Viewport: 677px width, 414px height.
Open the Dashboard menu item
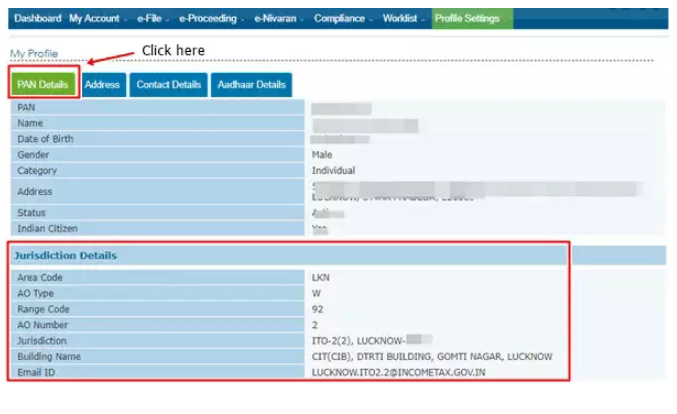click(37, 18)
